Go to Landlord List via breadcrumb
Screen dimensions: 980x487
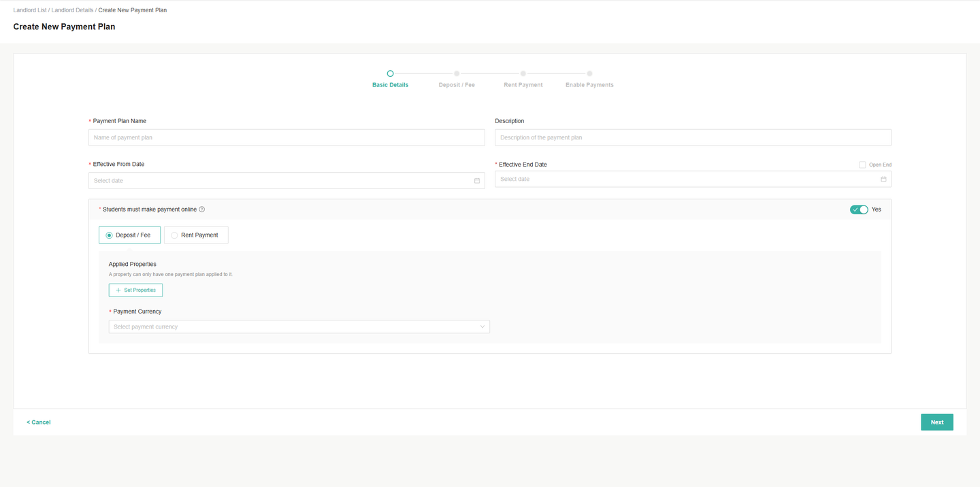click(x=29, y=10)
